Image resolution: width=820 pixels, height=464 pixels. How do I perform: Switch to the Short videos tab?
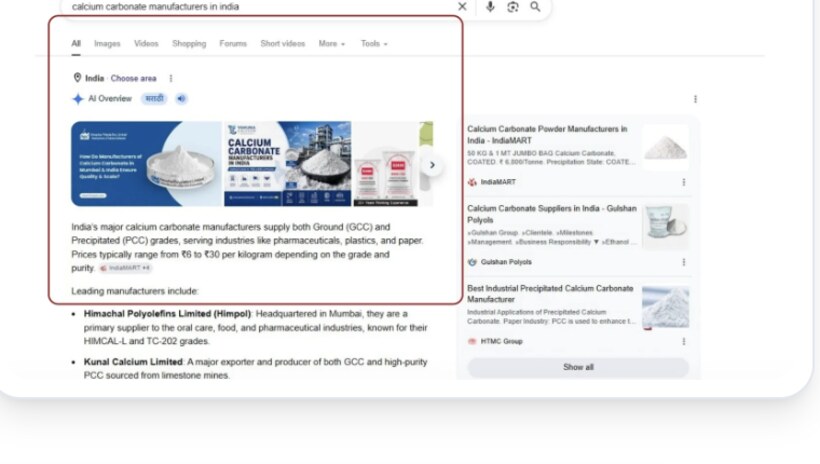point(283,44)
